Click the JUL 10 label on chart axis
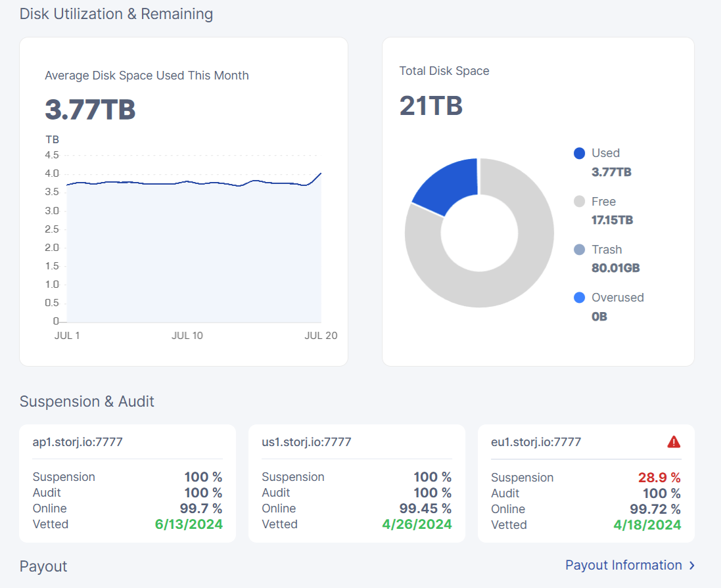 (187, 336)
